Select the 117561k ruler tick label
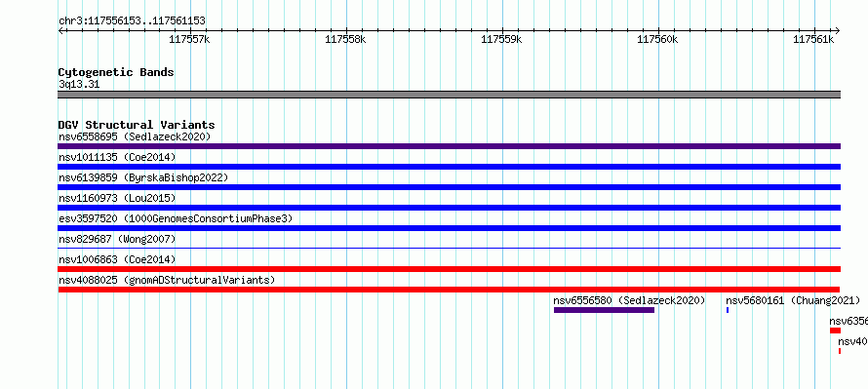868x389 pixels. point(813,39)
